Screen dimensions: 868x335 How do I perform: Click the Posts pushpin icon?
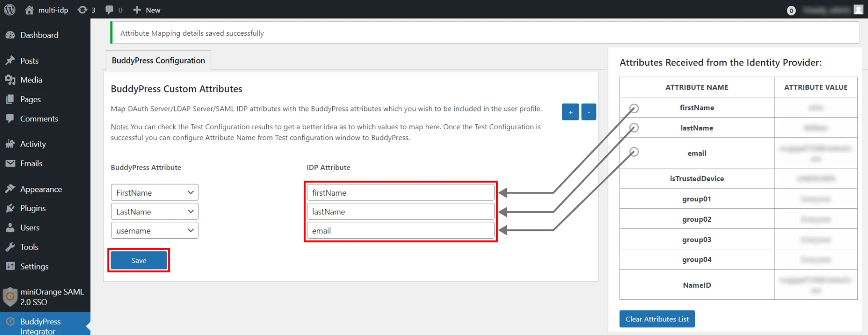[x=10, y=61]
